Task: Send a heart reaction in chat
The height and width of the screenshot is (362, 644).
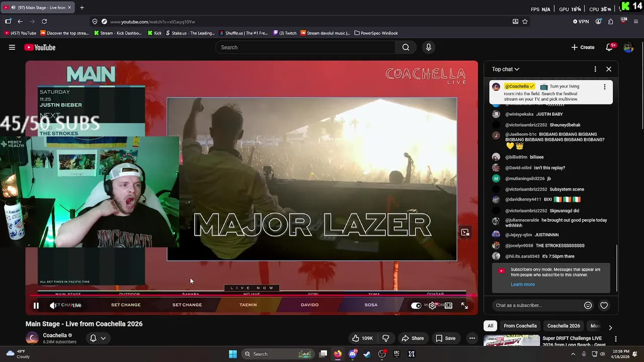Action: [x=604, y=305]
